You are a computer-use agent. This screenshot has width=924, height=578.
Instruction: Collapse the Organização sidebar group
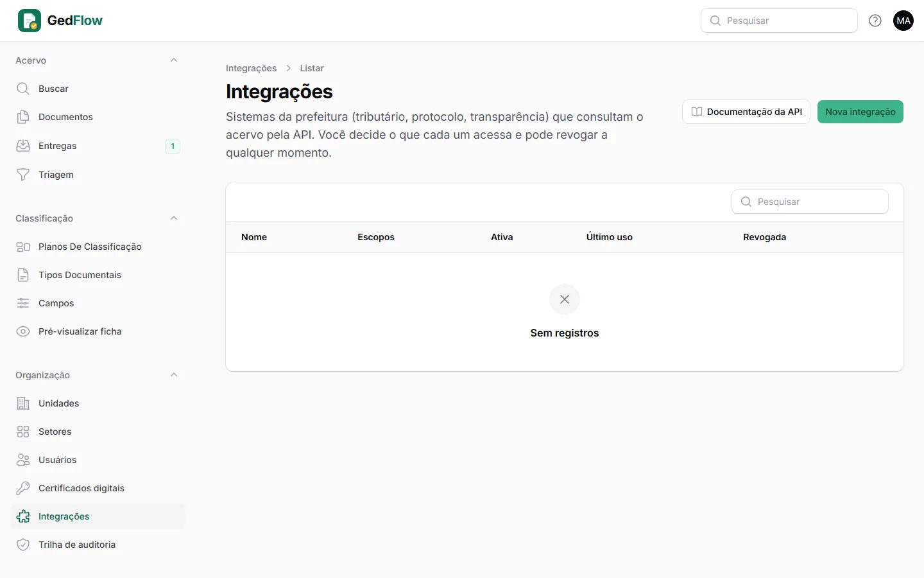click(x=174, y=375)
